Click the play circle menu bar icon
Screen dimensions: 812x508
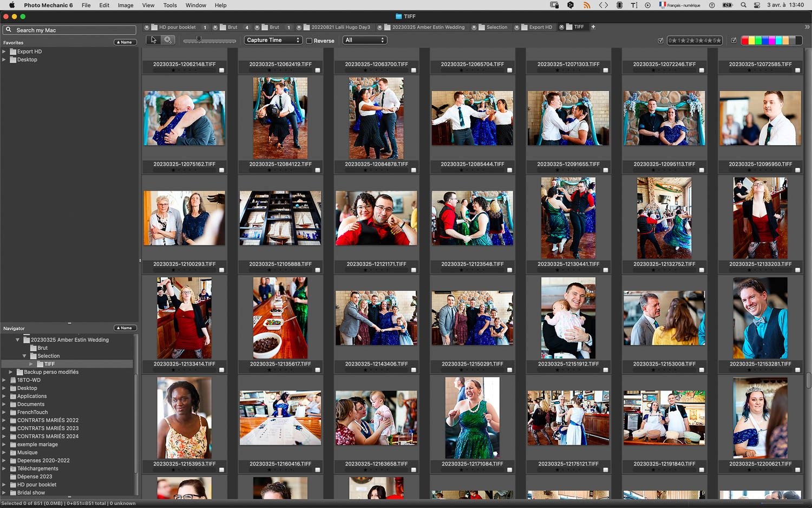[x=647, y=5]
